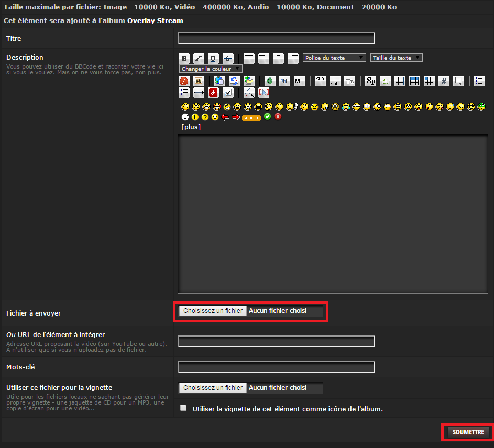Align description text to the left
Image resolution: width=494 pixels, height=448 pixels.
(264, 58)
